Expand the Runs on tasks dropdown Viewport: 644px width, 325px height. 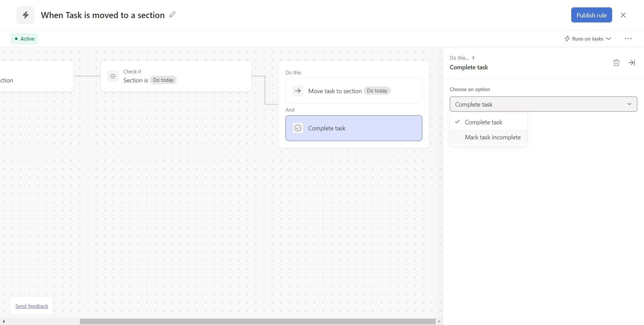pos(588,39)
